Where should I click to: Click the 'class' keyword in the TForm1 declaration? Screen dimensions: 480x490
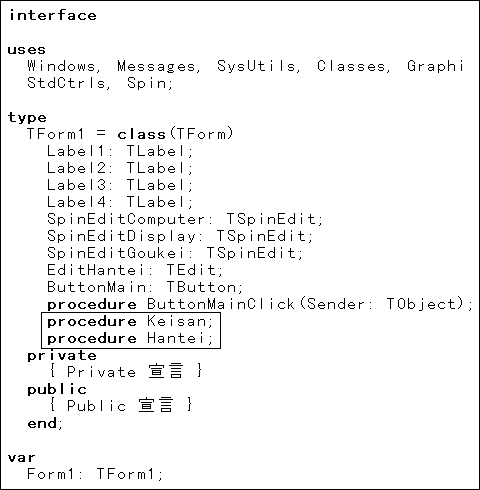click(x=142, y=134)
